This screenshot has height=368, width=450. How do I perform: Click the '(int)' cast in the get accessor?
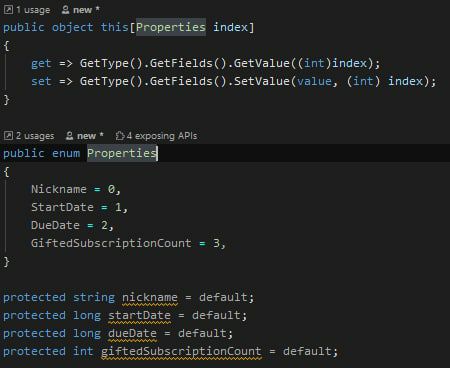314,63
